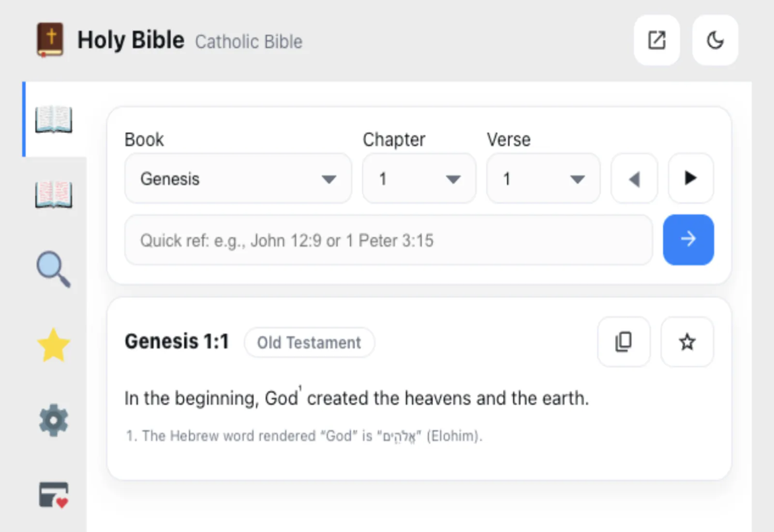Image resolution: width=774 pixels, height=532 pixels.
Task: Open the app in external window icon
Action: 656,40
